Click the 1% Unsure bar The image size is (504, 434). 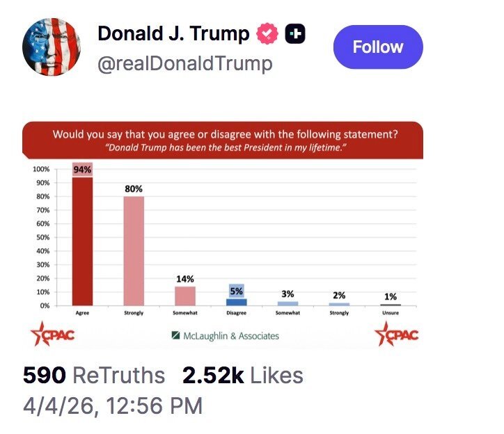pos(391,305)
